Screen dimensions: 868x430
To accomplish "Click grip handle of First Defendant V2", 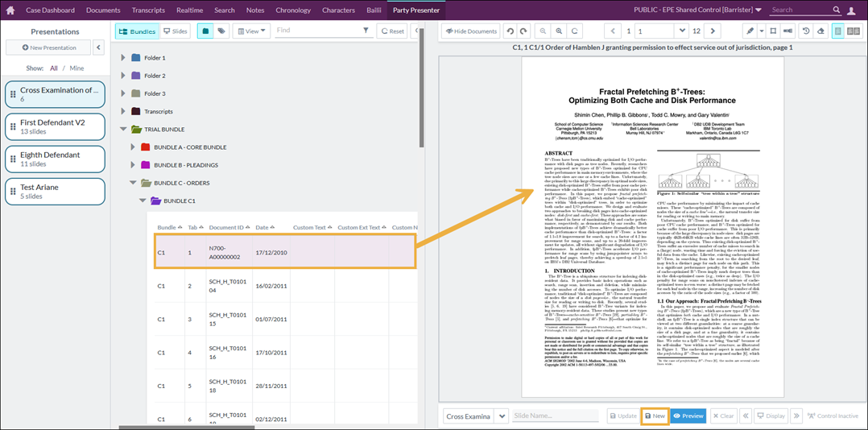I will 13,126.
